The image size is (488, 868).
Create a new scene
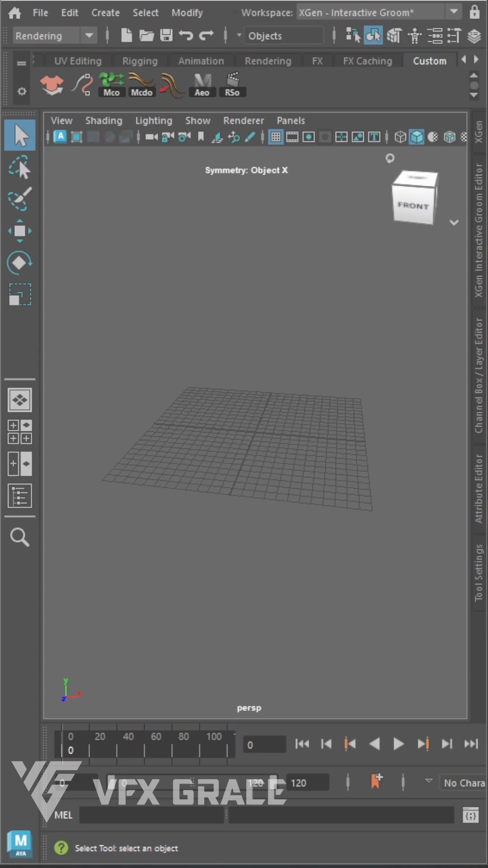(x=127, y=35)
